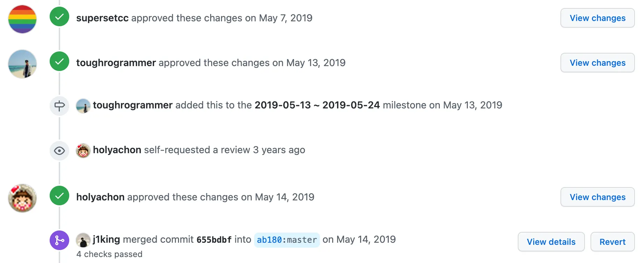Click toughrogrammer's large beach avatar
644x263 pixels.
tap(22, 64)
